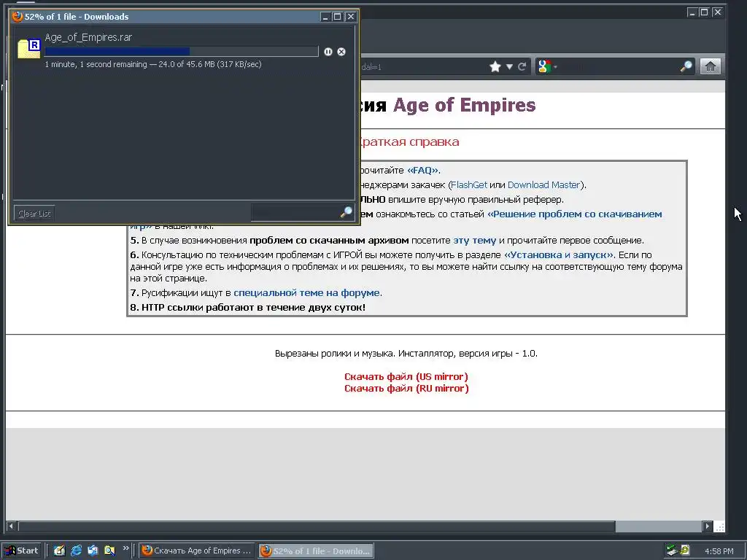Image resolution: width=747 pixels, height=560 pixels.
Task: Open the Download Master link
Action: pos(543,184)
